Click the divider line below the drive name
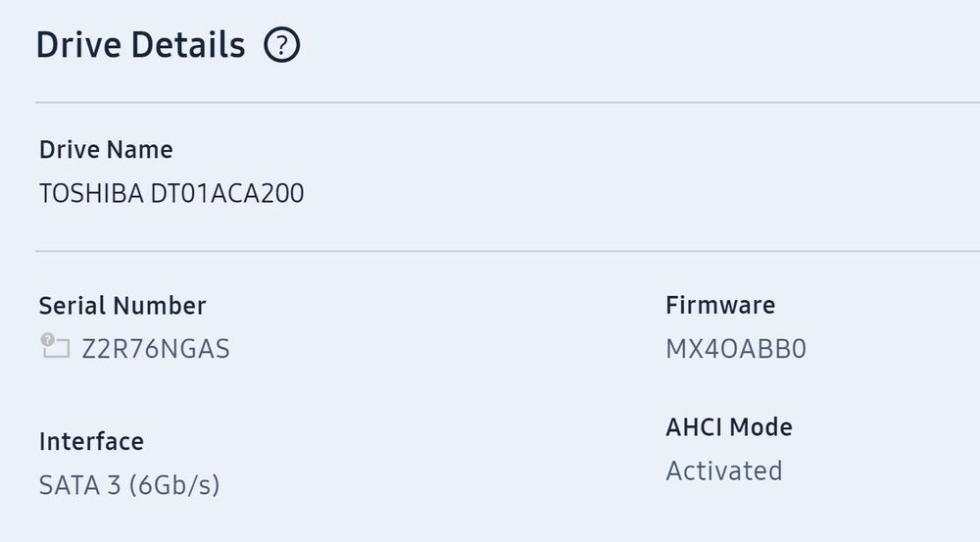The image size is (980, 542). click(490, 251)
